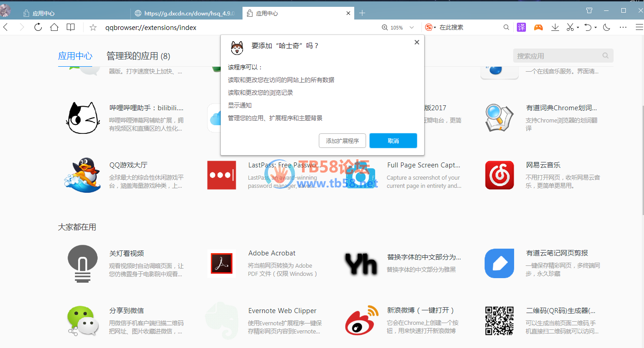Open the three-dot more tools menu

click(623, 28)
